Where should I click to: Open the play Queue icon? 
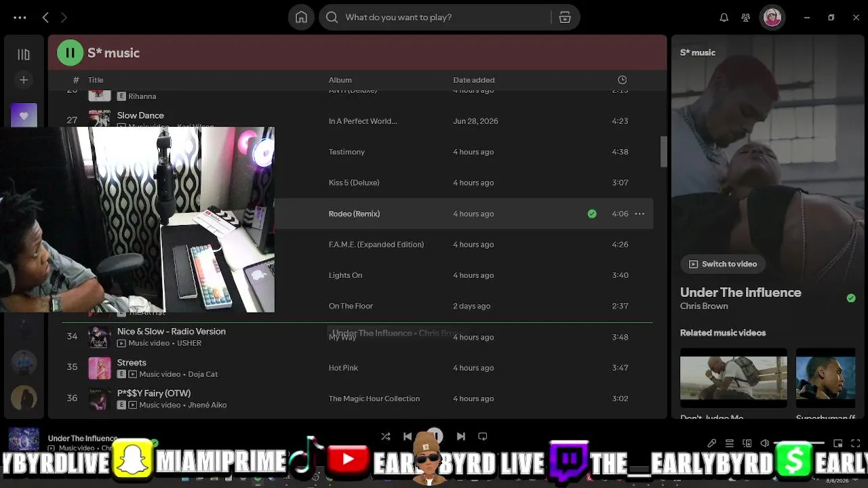tap(730, 443)
